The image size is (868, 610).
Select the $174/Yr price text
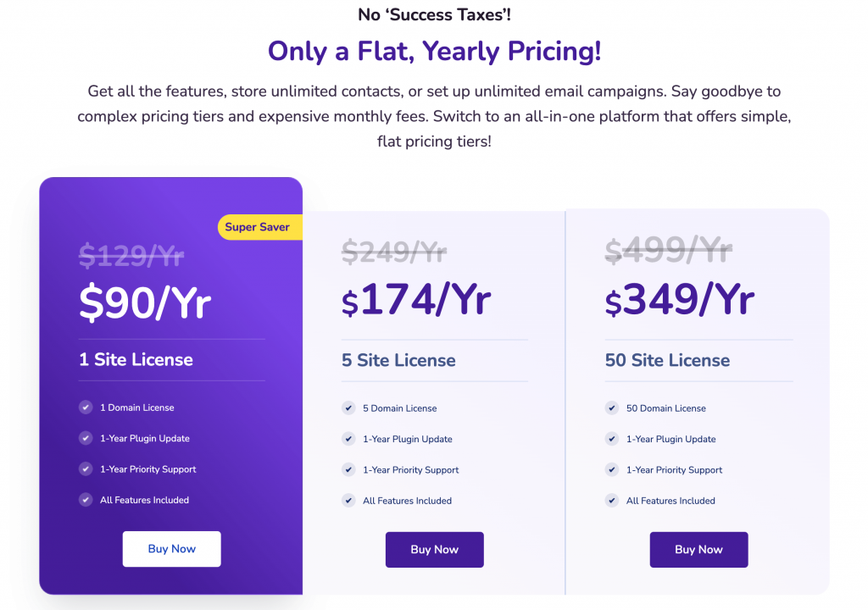click(x=416, y=302)
